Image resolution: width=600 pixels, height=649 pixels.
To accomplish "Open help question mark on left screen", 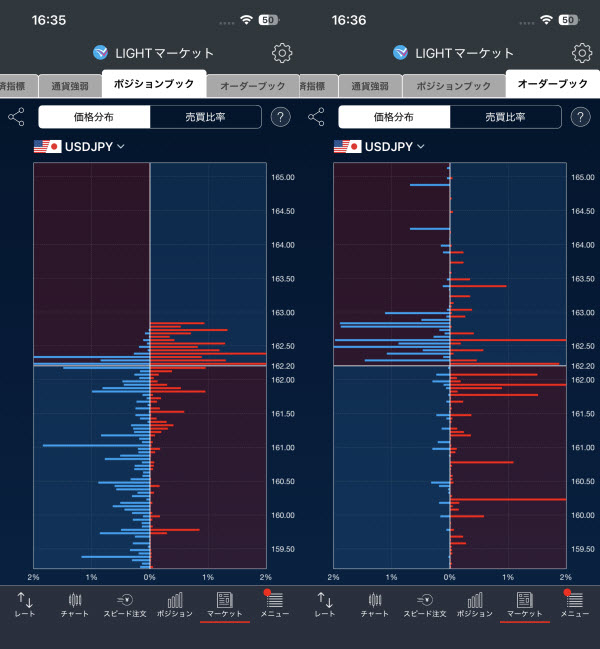I will click(281, 117).
